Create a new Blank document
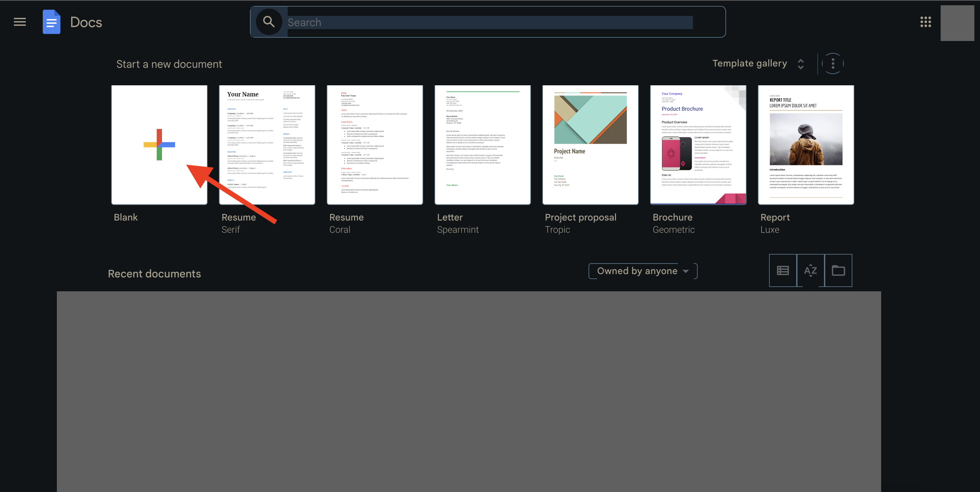 point(159,144)
